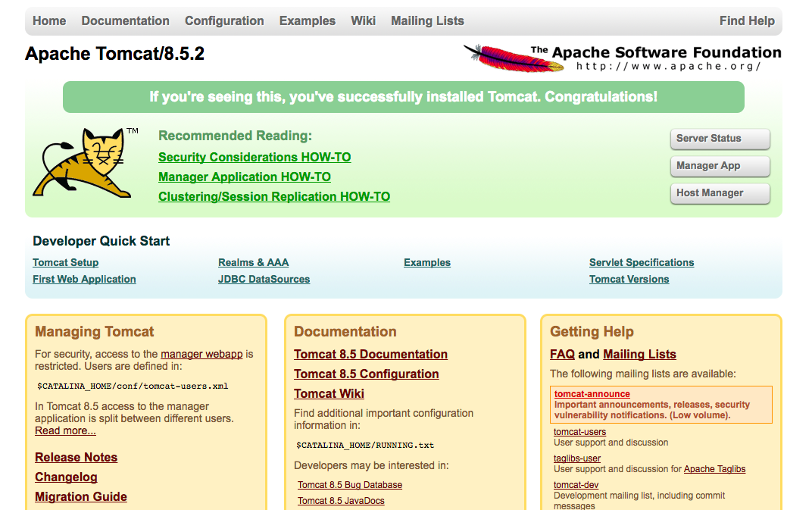
Task: Open the Release Notes link
Action: [x=76, y=457]
